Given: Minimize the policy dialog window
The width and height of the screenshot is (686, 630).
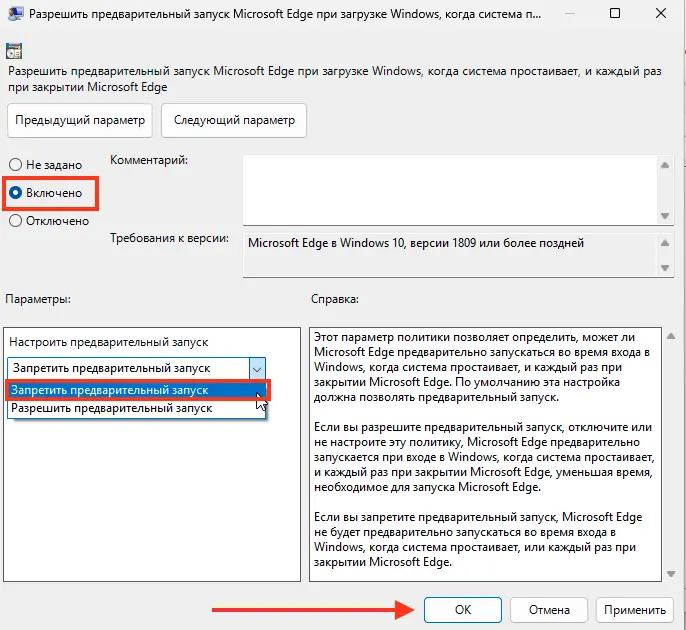Looking at the screenshot, I should [x=570, y=13].
